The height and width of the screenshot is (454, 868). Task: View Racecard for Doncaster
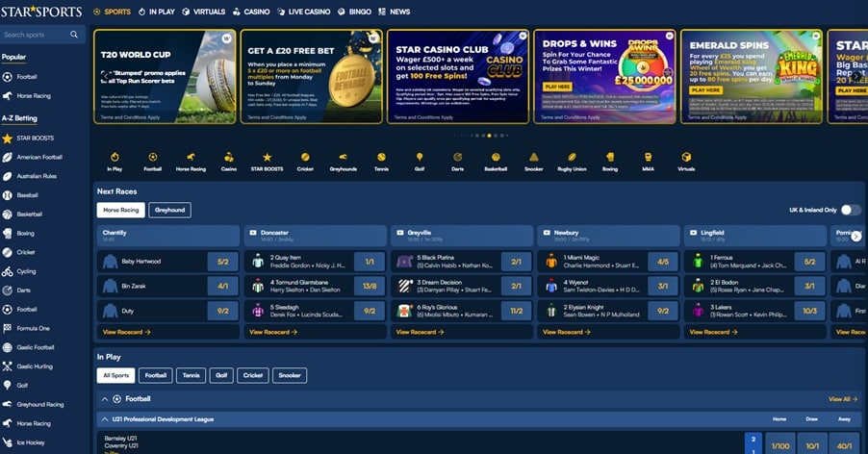click(273, 333)
